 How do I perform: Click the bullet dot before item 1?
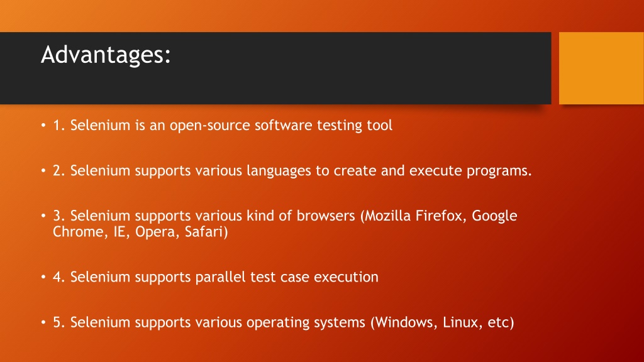tap(43, 125)
